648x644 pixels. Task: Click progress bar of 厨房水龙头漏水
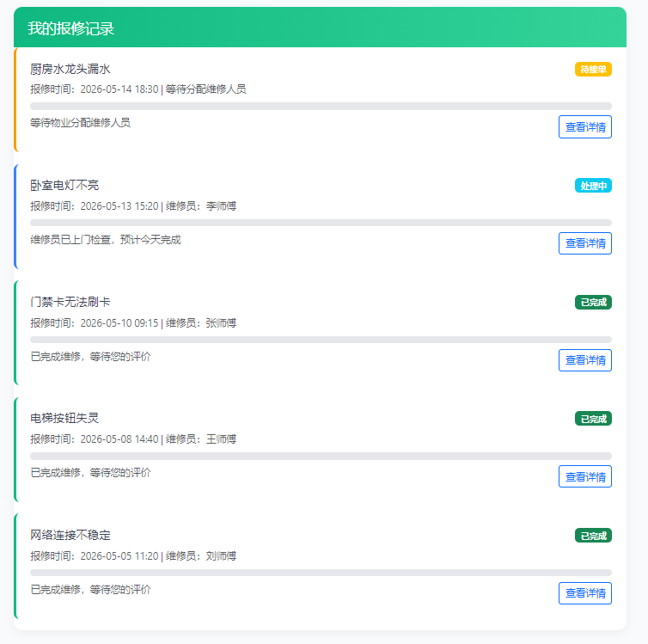(321, 107)
